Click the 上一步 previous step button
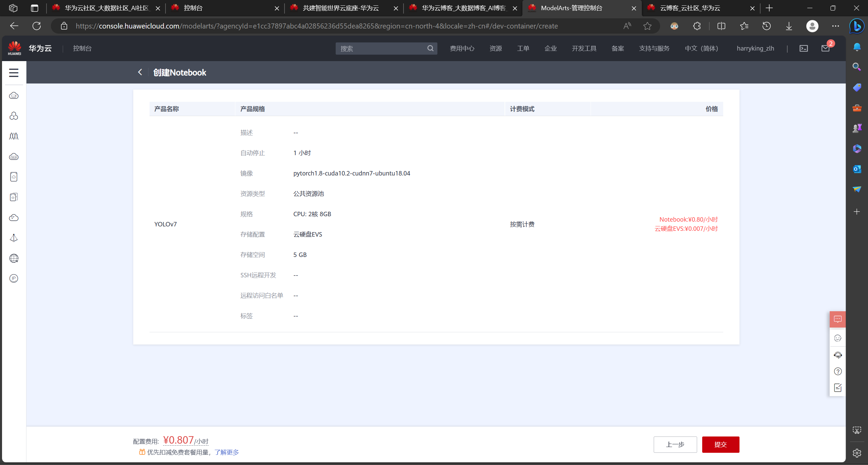Viewport: 868px width, 465px height. (x=675, y=444)
